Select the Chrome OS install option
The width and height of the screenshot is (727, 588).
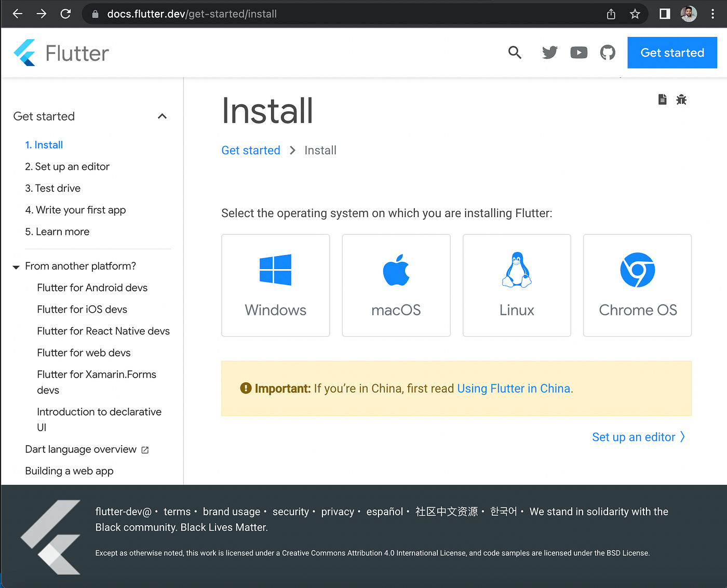tap(637, 285)
